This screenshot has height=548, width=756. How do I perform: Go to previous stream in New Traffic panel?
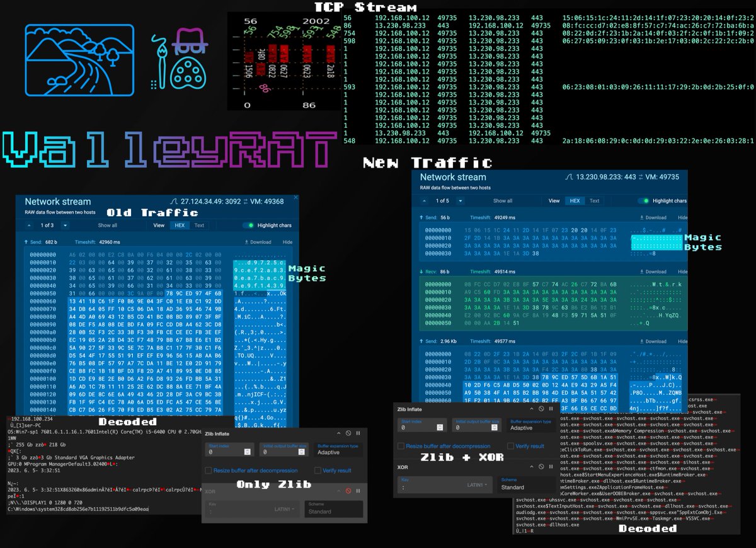(x=425, y=201)
